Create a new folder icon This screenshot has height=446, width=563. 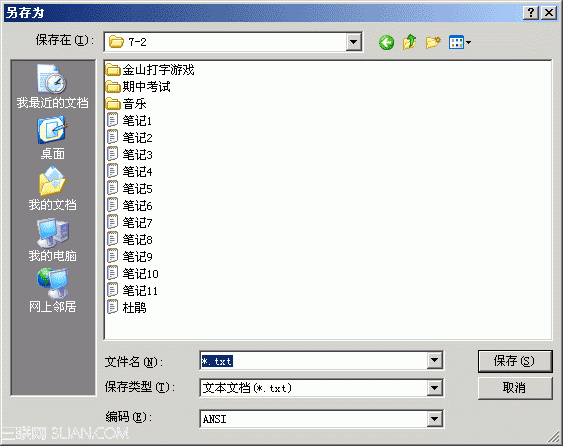click(x=433, y=42)
